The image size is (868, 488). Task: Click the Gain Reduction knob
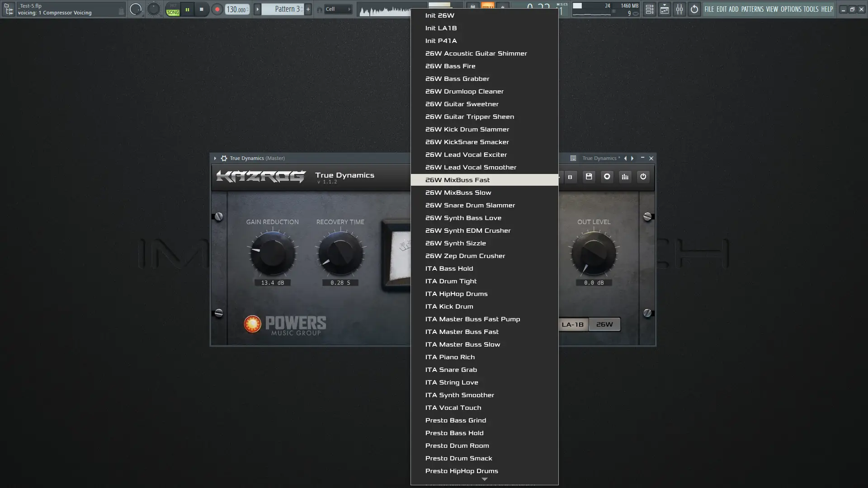273,253
